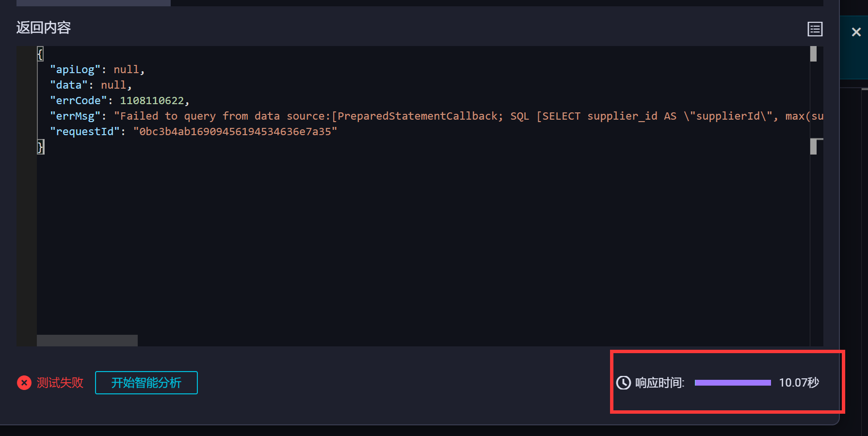Click the "apiLog" key in JSON
This screenshot has width=868, height=436.
[75, 70]
